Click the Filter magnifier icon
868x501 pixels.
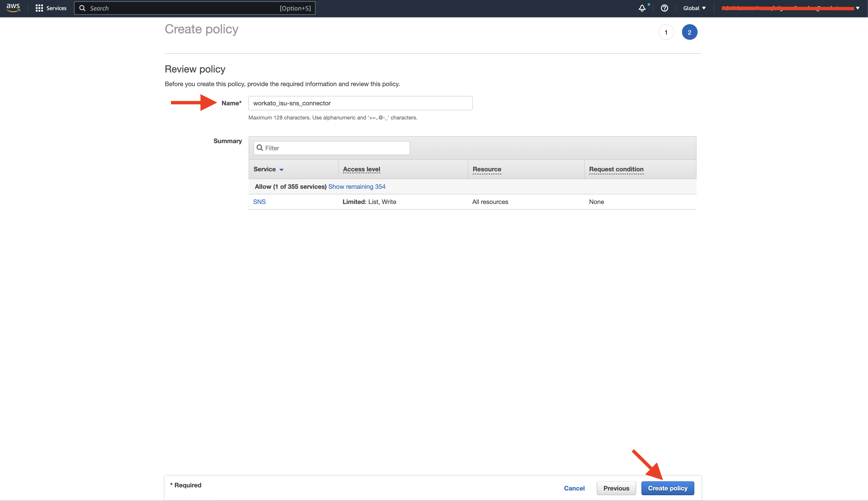point(260,148)
